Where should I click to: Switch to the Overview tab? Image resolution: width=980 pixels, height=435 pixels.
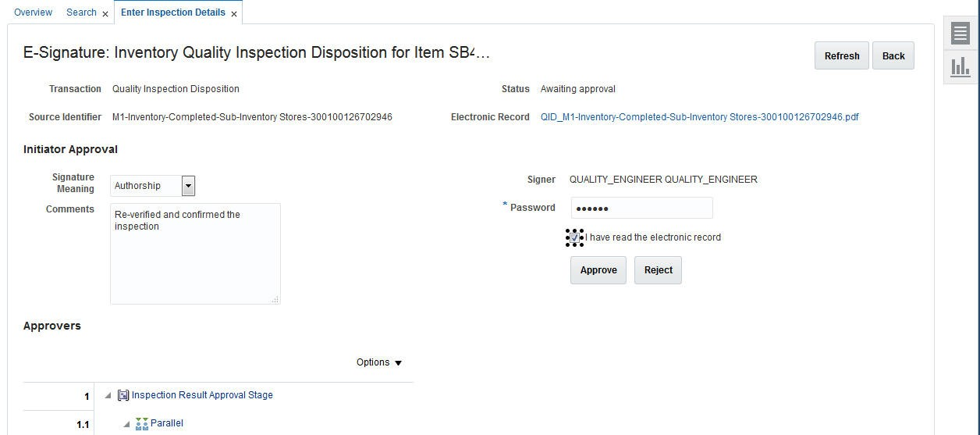(34, 12)
